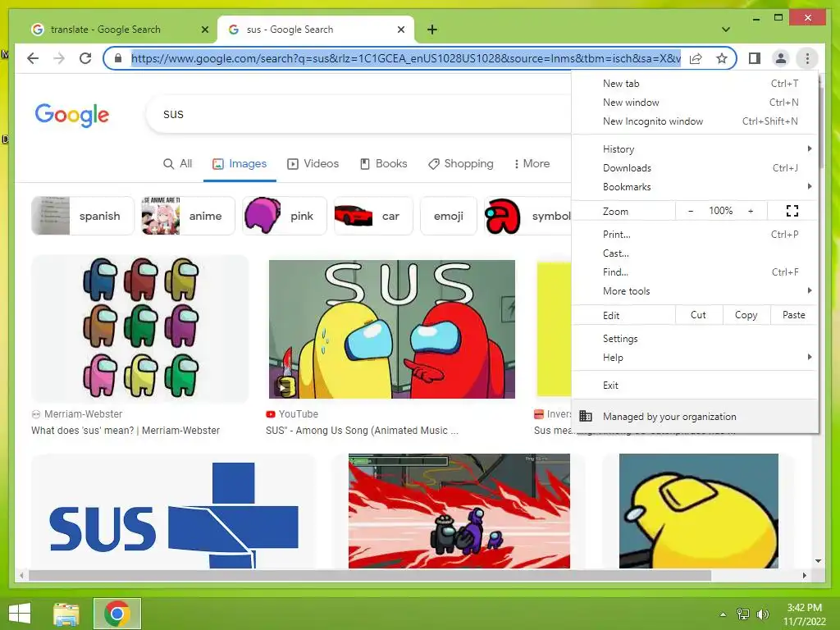Screen dimensions: 840x630
Task: Open the network tray icon
Action: point(742,614)
